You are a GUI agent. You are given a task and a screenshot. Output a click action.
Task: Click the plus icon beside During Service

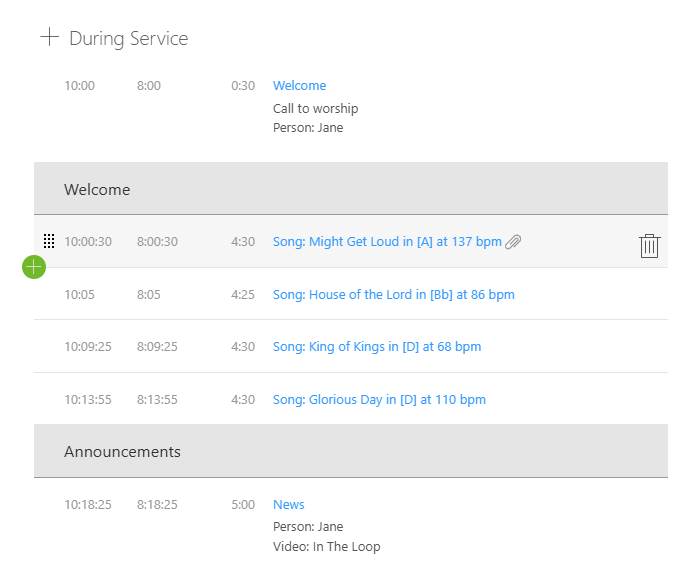(49, 37)
